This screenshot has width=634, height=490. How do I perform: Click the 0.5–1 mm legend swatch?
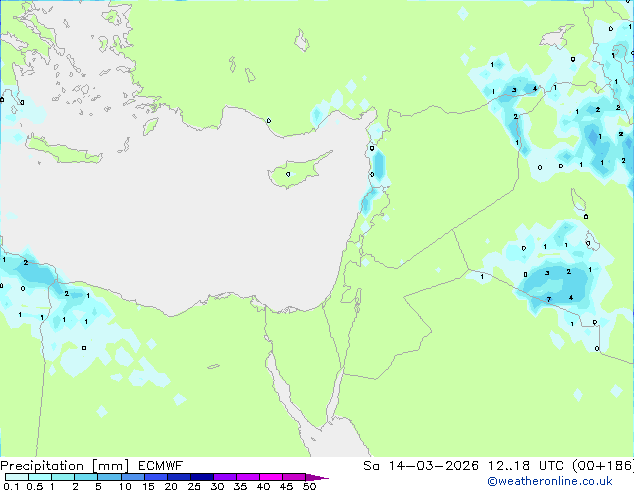click(x=40, y=477)
